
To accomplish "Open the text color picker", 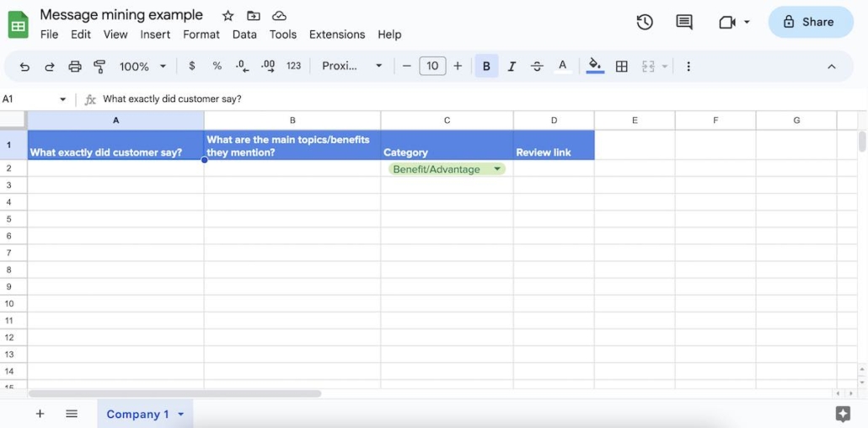I will point(562,67).
